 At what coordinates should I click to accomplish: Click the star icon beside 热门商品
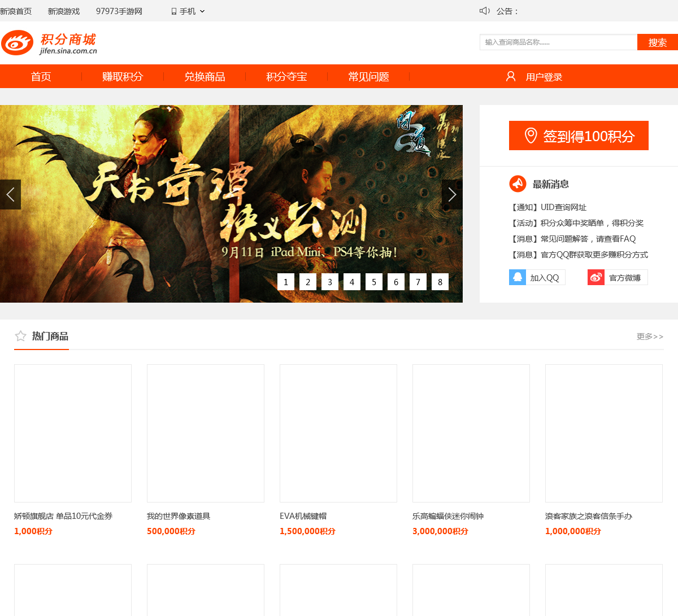click(21, 336)
